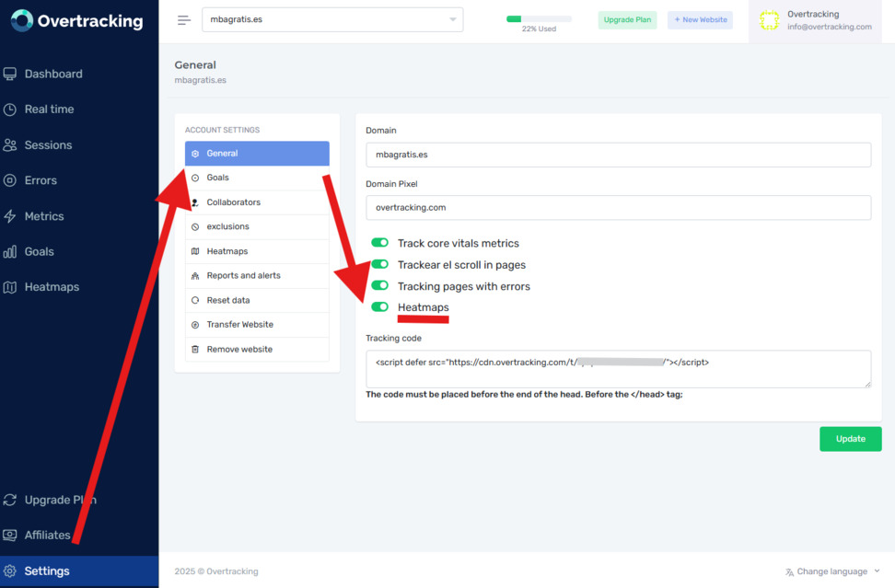The image size is (895, 588).
Task: Click the Remove website trash icon
Action: [x=195, y=350]
